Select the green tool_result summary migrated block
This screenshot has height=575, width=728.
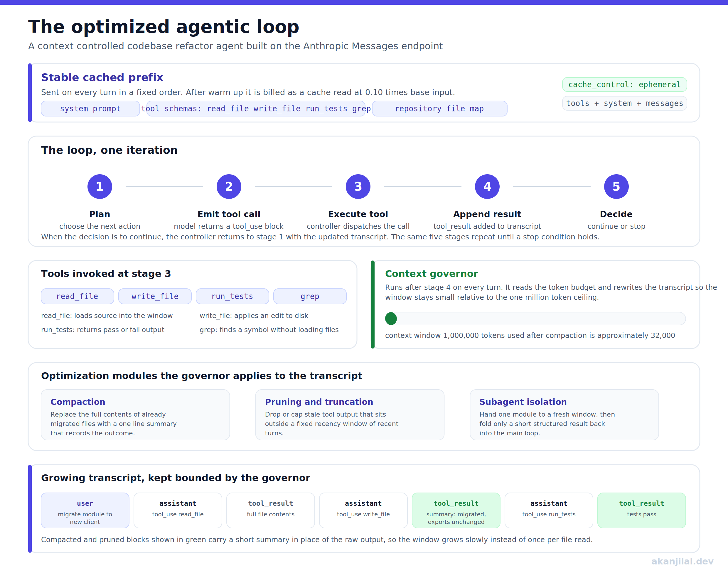(x=456, y=510)
